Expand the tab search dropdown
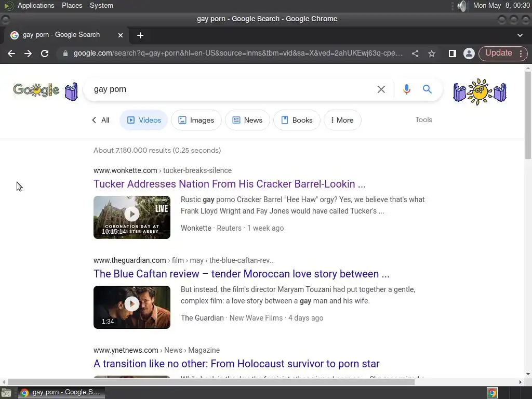The height and width of the screenshot is (399, 532). tap(520, 35)
